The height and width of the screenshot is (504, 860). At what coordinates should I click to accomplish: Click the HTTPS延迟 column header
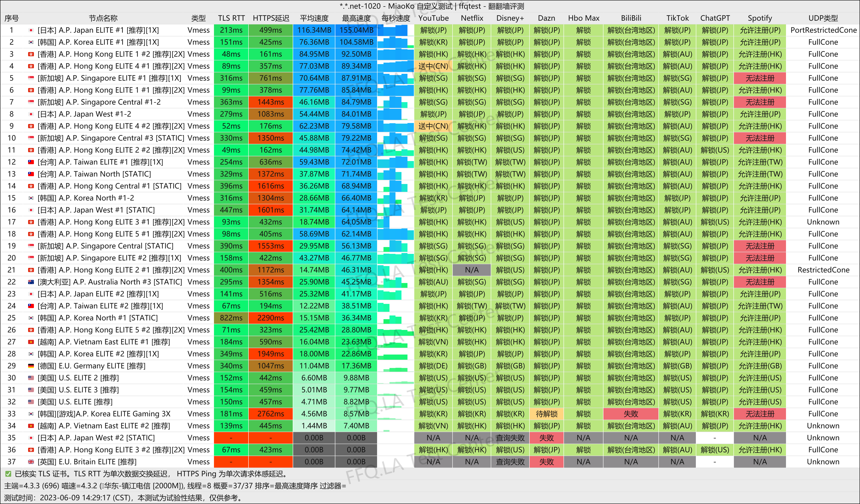tap(271, 18)
